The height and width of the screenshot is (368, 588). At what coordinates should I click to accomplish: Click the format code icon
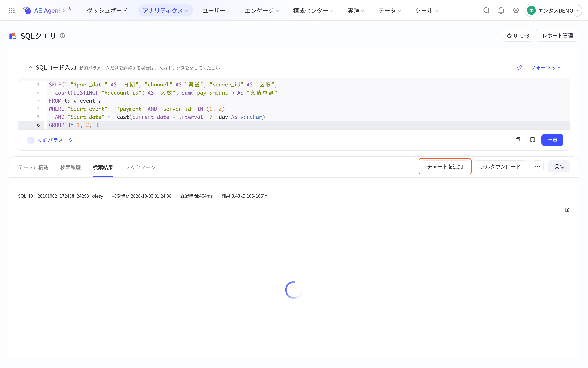(x=519, y=68)
